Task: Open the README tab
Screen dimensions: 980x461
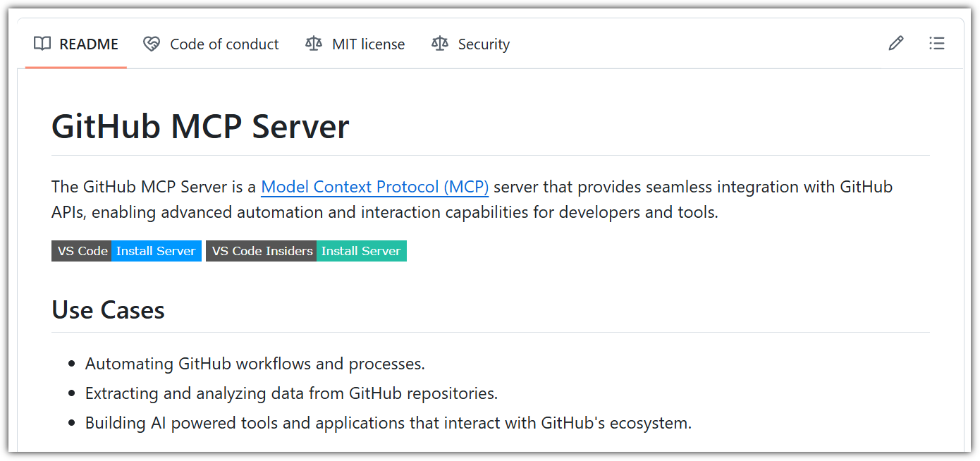Action: (x=76, y=44)
